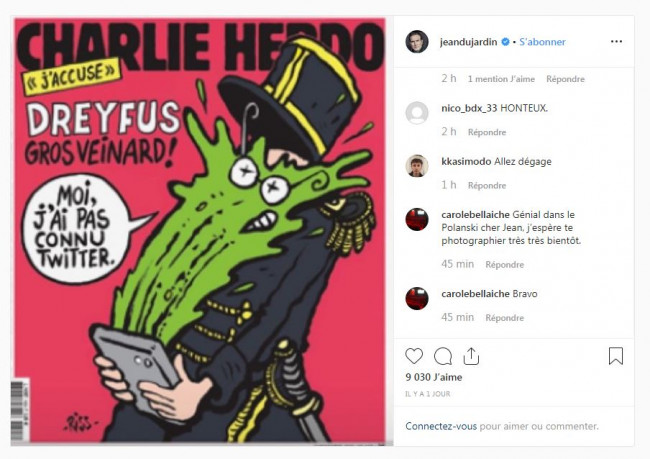Viewport: 650px width, 459px height.
Task: Click carolebellaiche avatar next to Bravo comment
Action: [x=417, y=299]
